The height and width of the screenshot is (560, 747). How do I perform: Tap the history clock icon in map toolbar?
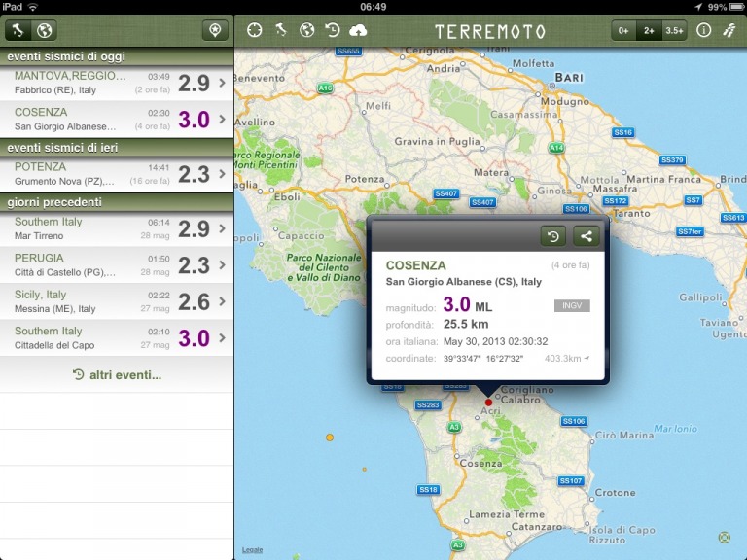(333, 30)
